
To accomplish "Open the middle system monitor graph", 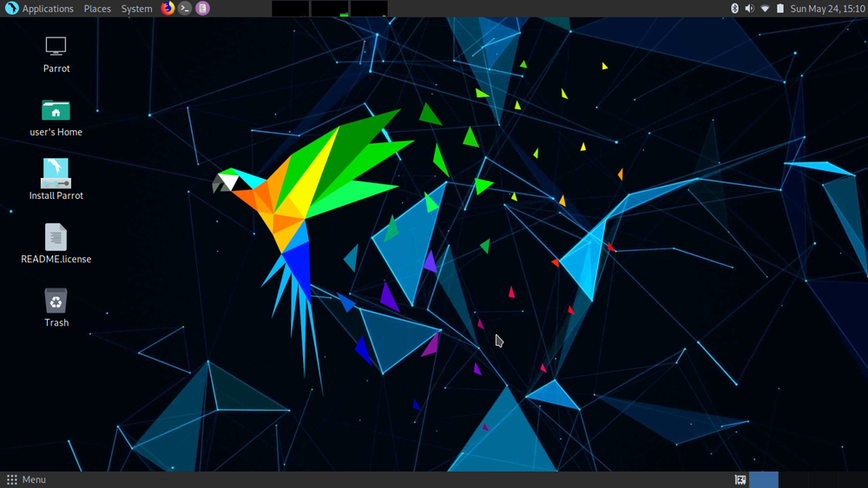I will pos(329,9).
